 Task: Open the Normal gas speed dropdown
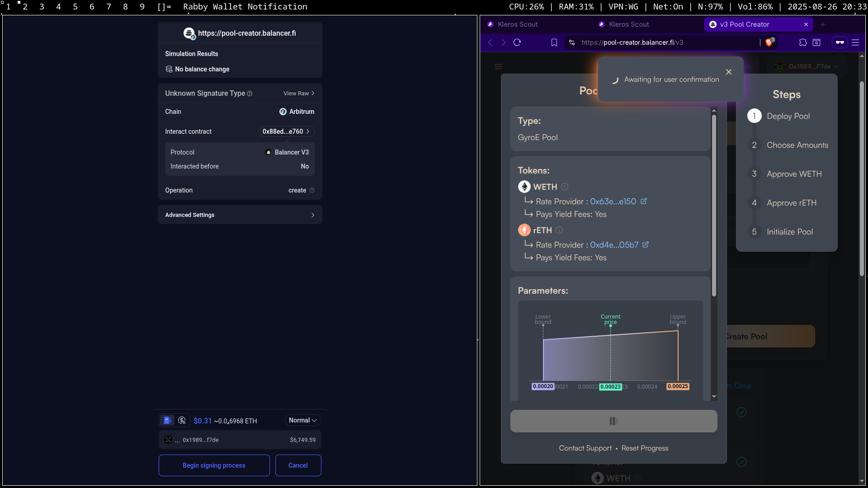point(303,420)
